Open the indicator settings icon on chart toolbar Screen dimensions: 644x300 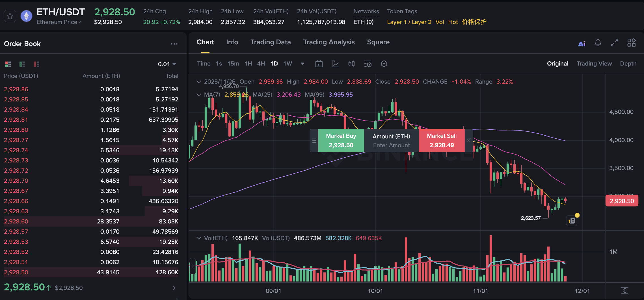pos(368,64)
